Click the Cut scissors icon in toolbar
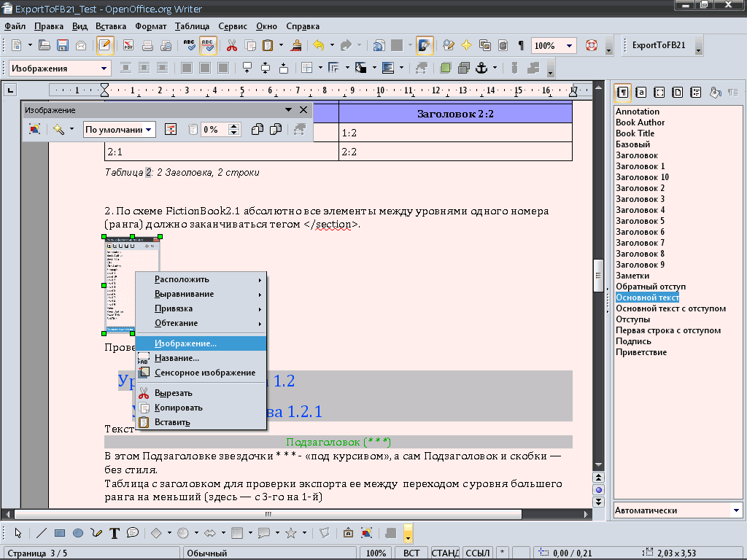The width and height of the screenshot is (747, 560). [x=232, y=45]
